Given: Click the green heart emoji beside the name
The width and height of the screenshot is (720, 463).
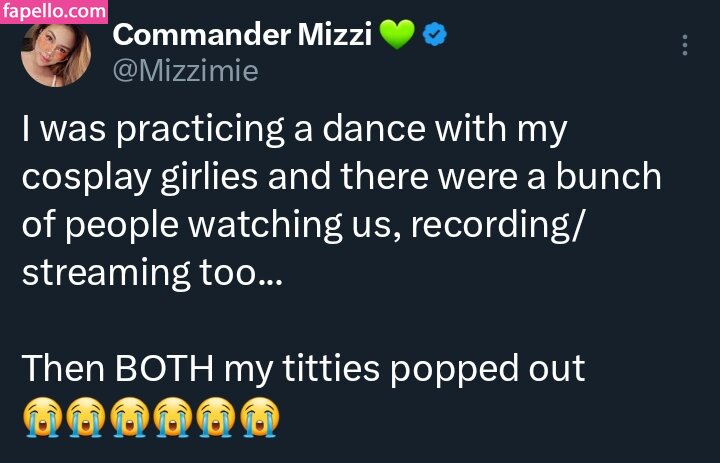Looking at the screenshot, I should coord(396,35).
